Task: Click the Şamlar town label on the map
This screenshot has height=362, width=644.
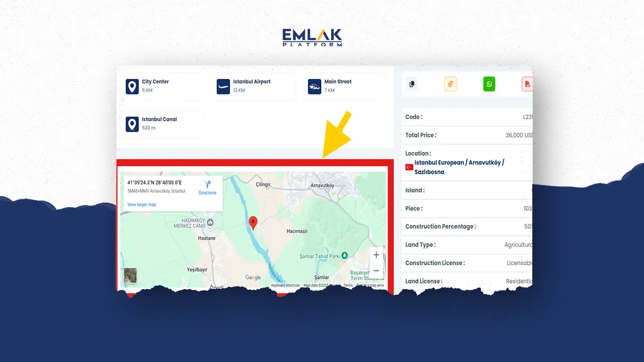Action: 321,277
